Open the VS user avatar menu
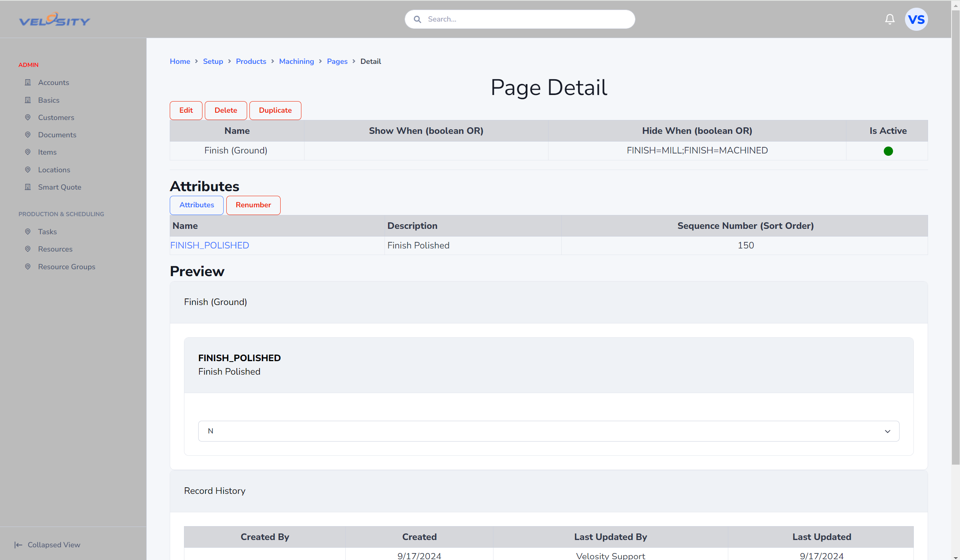Viewport: 960px width, 560px height. pyautogui.click(x=916, y=19)
